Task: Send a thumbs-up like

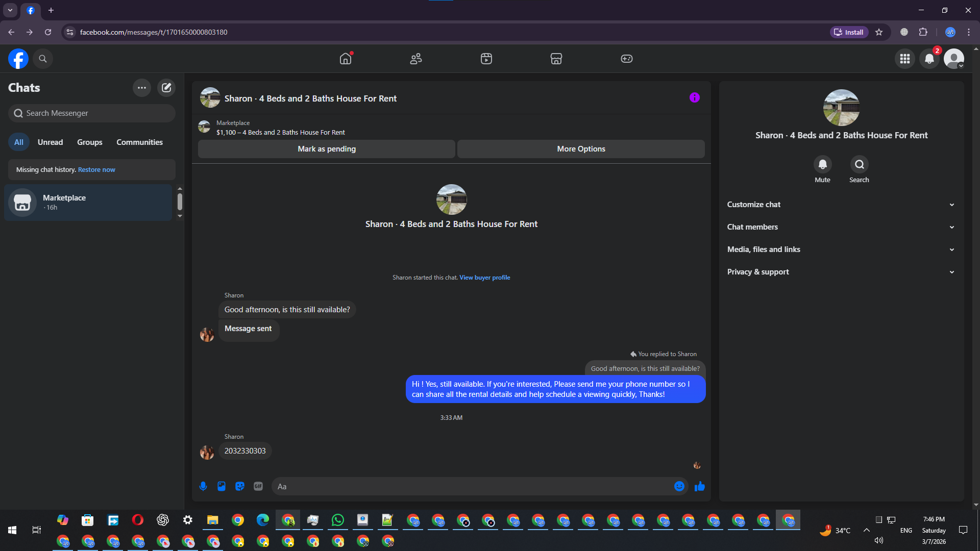Action: [700, 486]
